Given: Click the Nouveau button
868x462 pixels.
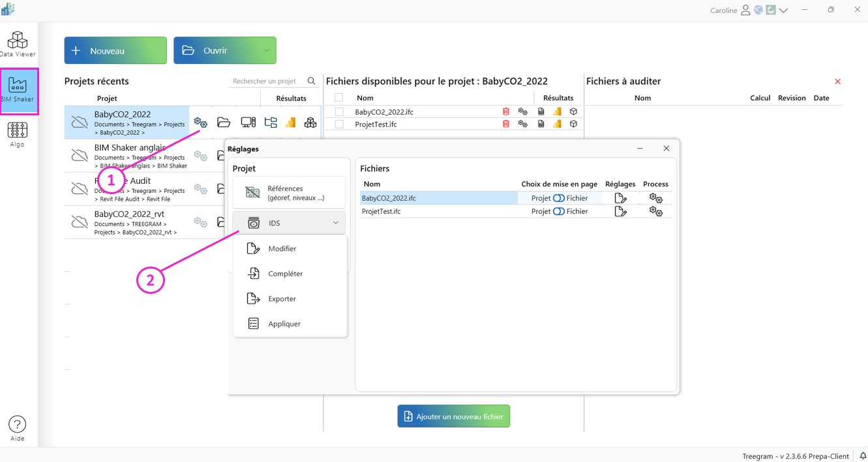Looking at the screenshot, I should (x=115, y=51).
